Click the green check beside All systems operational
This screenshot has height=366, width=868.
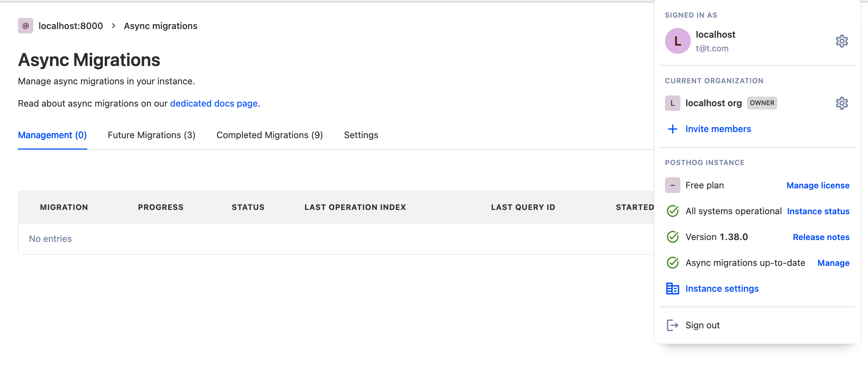click(x=673, y=211)
